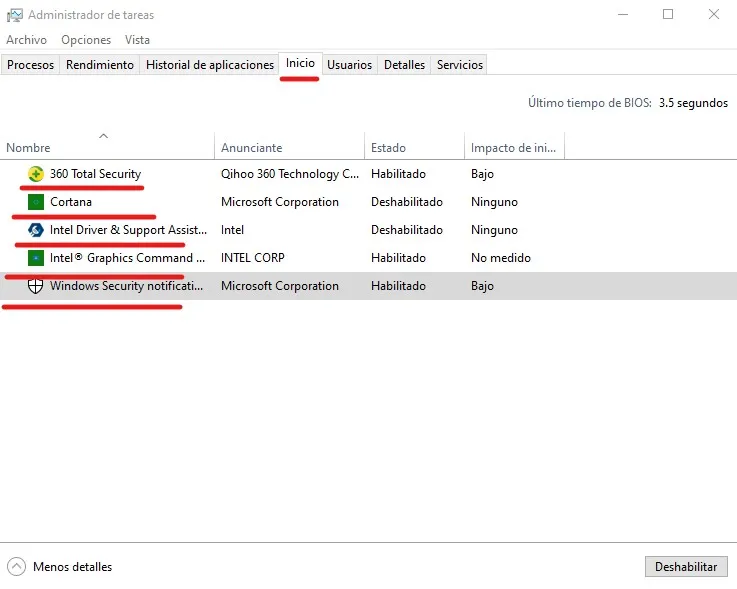Click Qihoo 360 Technology publisher cell

point(290,174)
